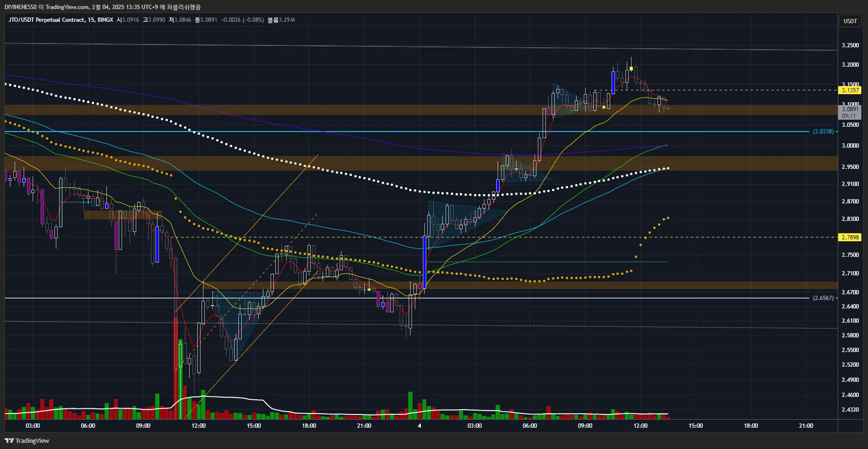This screenshot has height=449, width=868.
Task: Click the 3.0000 price axis label
Action: coord(850,146)
